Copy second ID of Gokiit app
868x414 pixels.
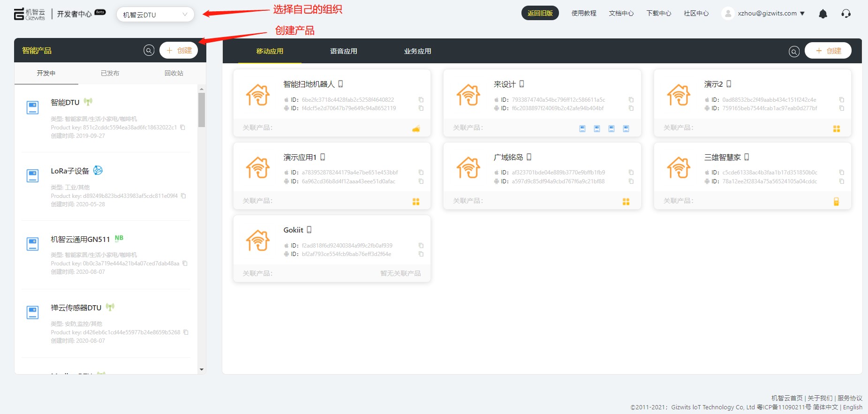point(421,254)
